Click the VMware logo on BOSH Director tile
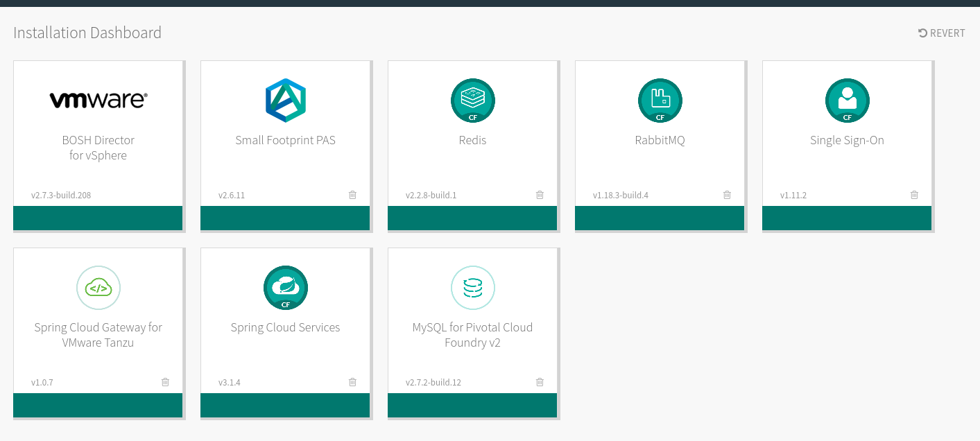The width and height of the screenshot is (980, 441). click(98, 101)
